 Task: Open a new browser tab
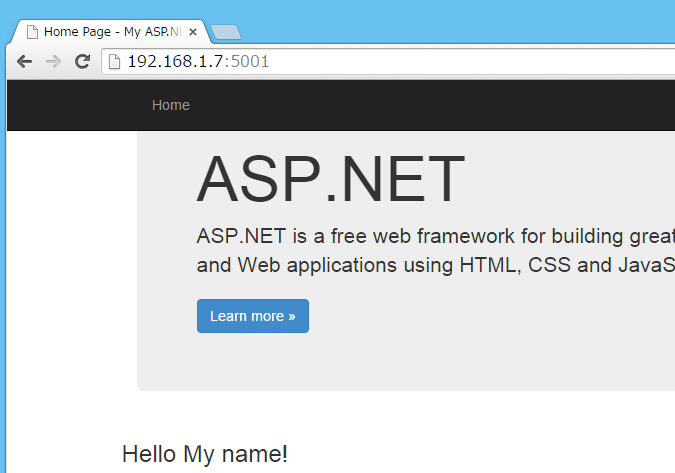226,32
